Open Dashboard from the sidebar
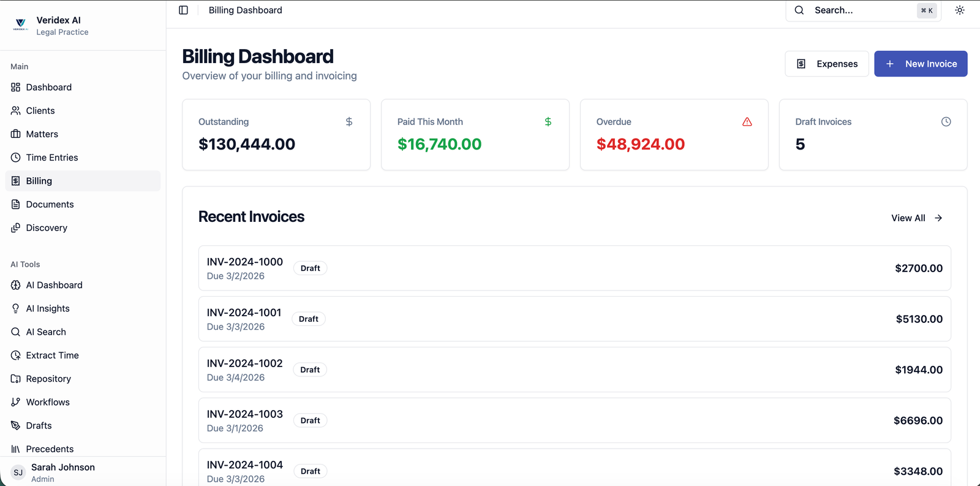The width and height of the screenshot is (980, 486). point(49,88)
